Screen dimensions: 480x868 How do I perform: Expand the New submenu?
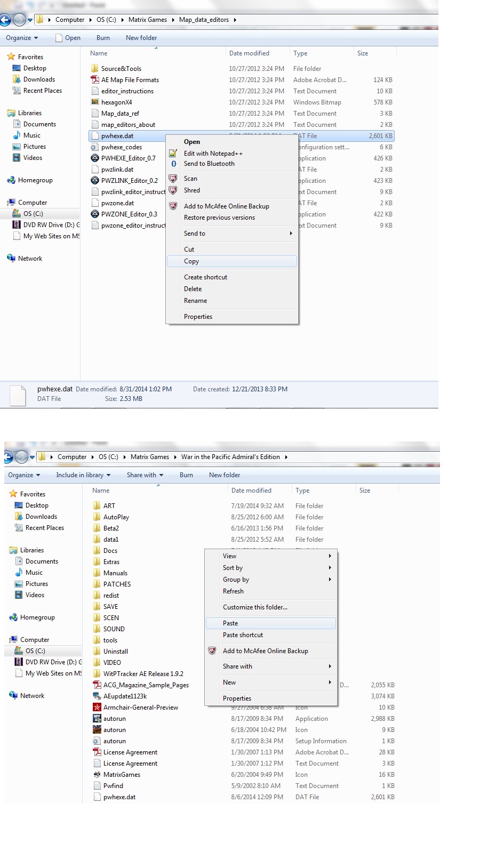271,682
